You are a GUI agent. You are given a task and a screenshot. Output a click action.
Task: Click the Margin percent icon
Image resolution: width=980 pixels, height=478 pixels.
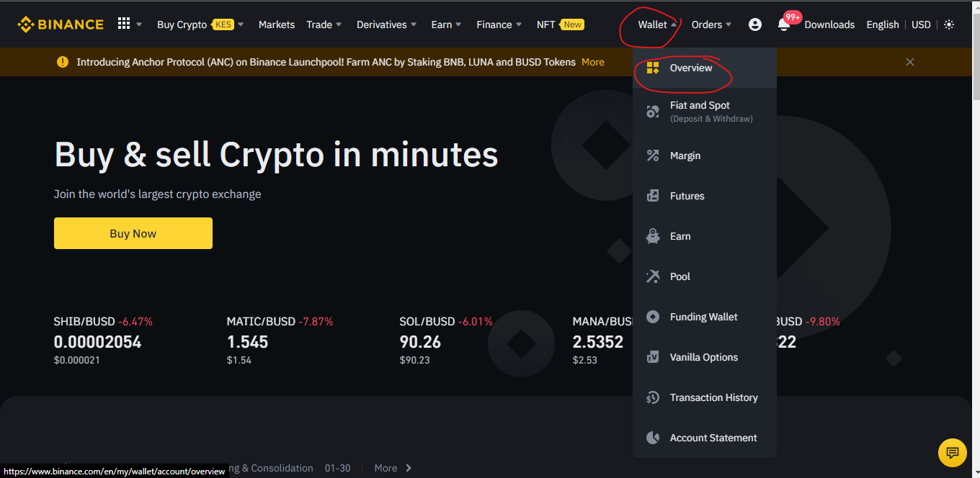click(653, 155)
